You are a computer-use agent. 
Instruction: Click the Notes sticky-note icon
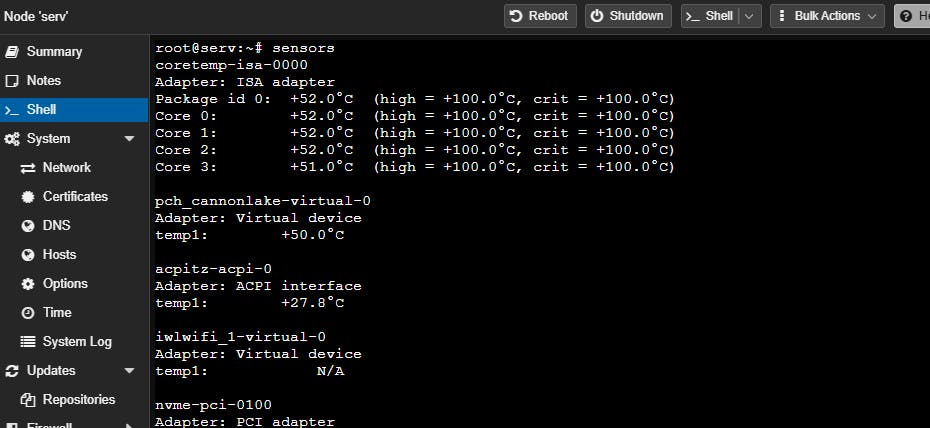[12, 81]
